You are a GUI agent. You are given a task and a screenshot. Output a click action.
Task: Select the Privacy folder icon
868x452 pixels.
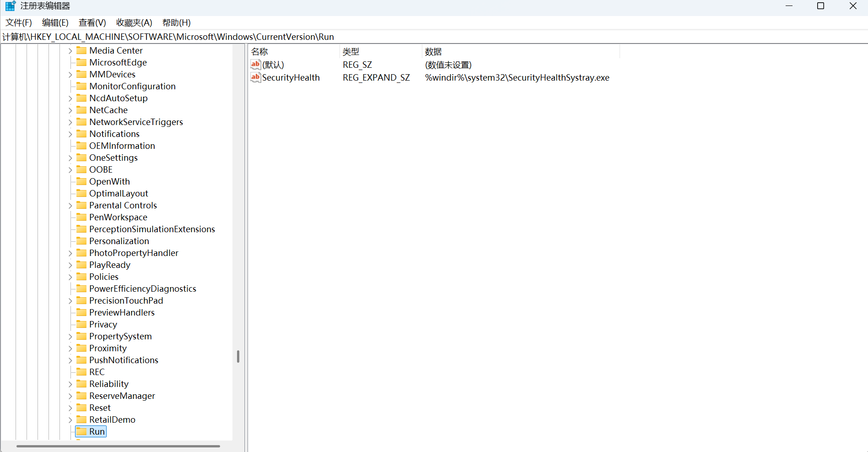(x=81, y=324)
